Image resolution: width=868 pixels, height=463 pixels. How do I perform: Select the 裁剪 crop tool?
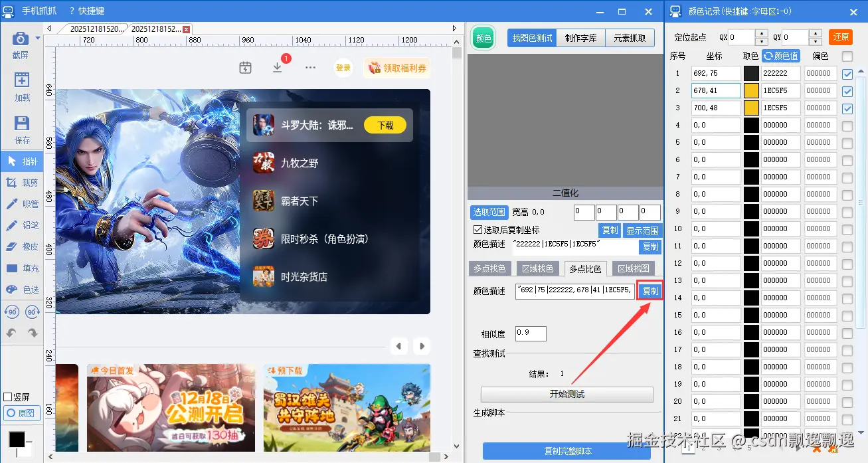click(22, 183)
